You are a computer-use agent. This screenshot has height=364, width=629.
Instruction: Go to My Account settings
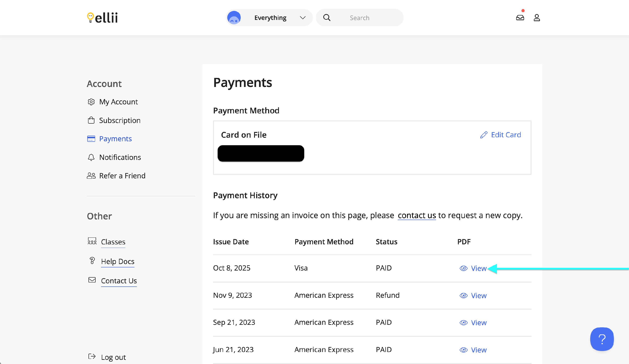coord(118,102)
